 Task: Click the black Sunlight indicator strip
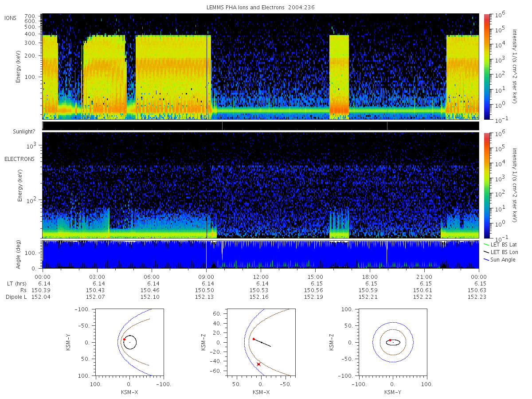tap(261, 126)
